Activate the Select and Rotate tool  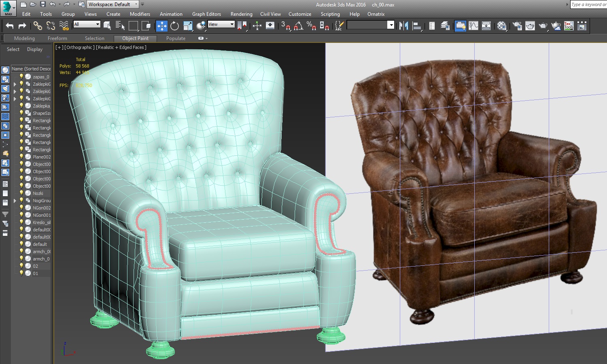174,26
